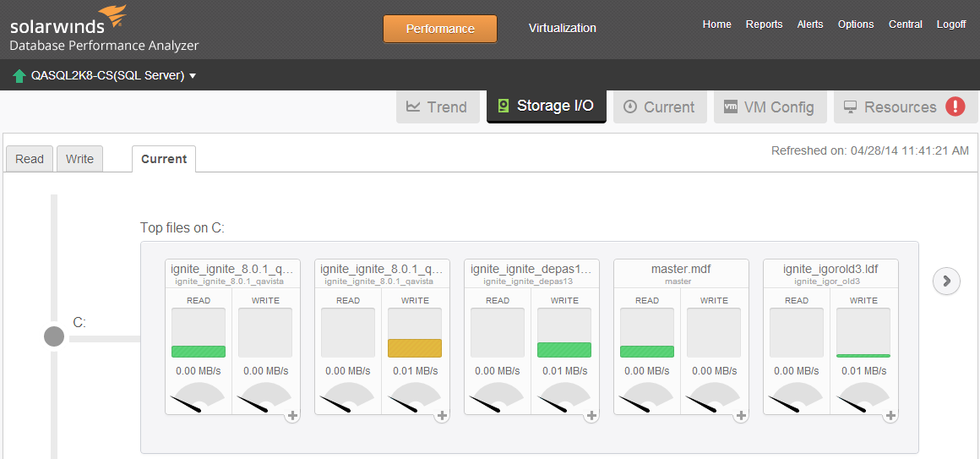Screen dimensions: 980x459
Task: Click ignite_depas13 WRITE gauge dial
Action: [x=564, y=398]
